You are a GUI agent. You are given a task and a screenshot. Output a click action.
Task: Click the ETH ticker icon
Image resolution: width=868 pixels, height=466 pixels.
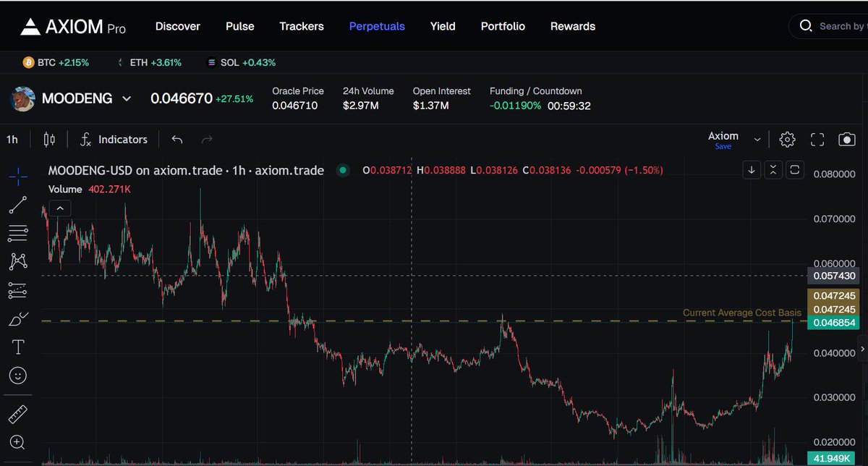point(120,63)
